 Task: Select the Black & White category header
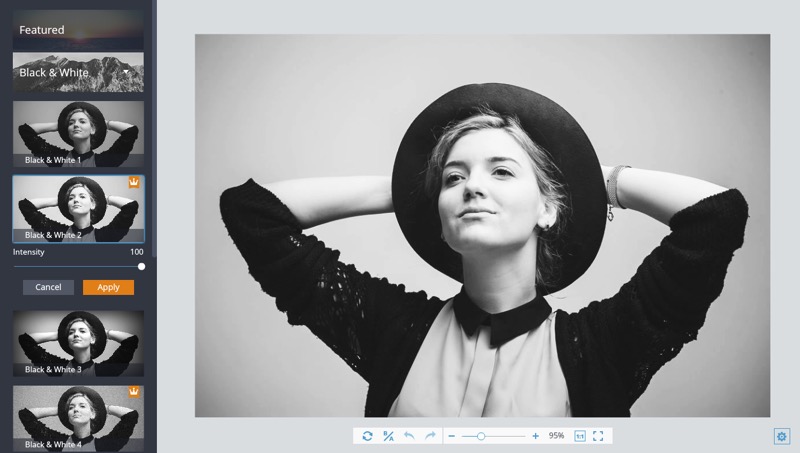coord(78,72)
